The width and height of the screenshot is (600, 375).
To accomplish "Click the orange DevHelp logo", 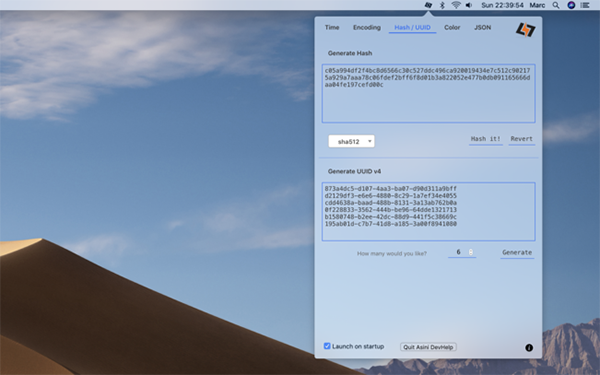I will click(x=525, y=29).
